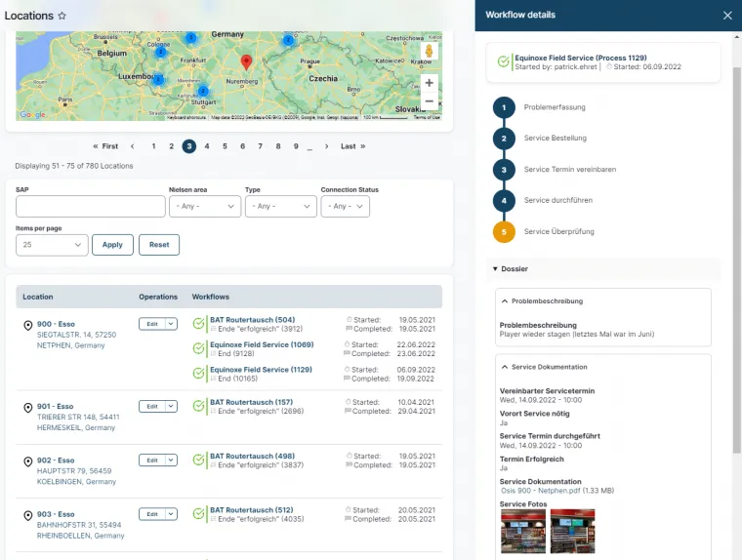The width and height of the screenshot is (742, 560).
Task: Open the Items per page dropdown
Action: click(x=52, y=245)
